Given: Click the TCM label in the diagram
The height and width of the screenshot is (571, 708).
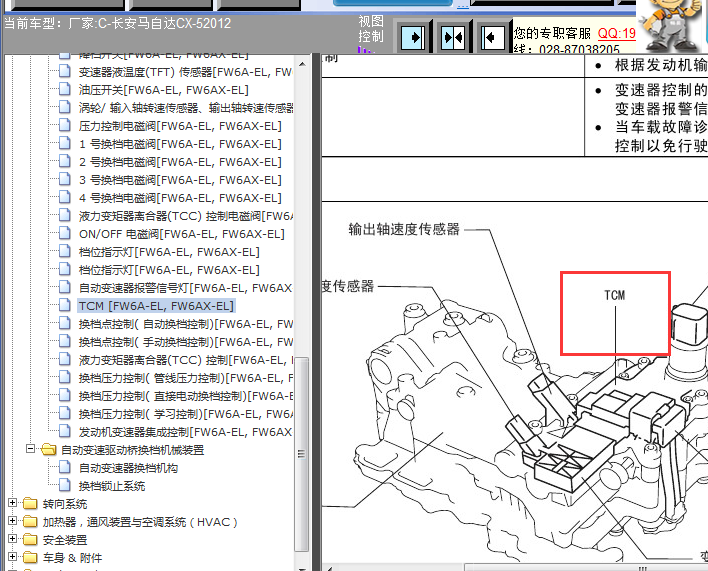Looking at the screenshot, I should (x=615, y=295).
